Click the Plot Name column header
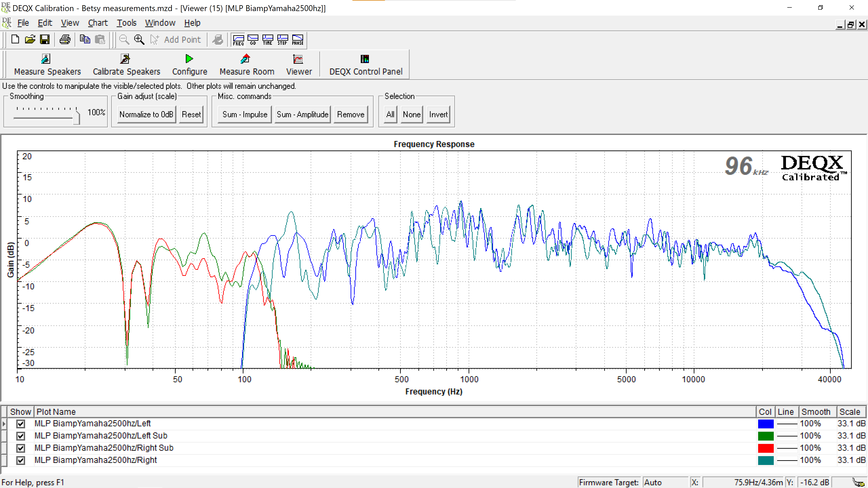 point(395,412)
